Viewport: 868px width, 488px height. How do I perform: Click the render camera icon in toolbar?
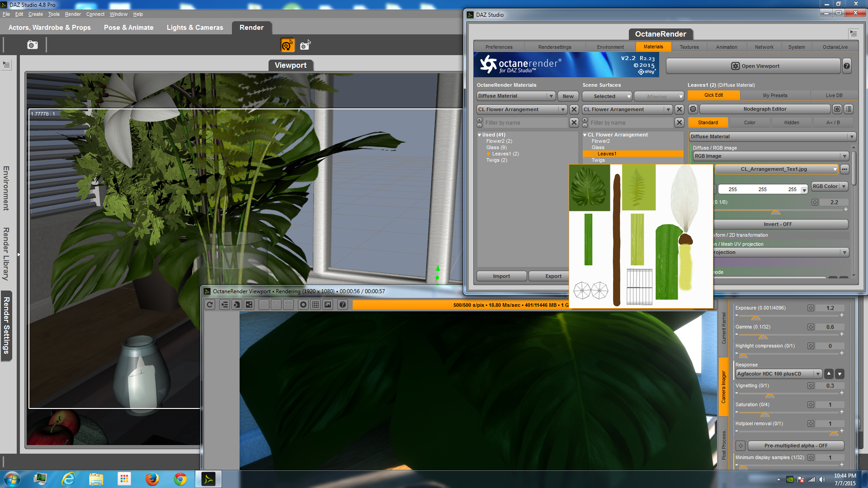click(x=33, y=45)
